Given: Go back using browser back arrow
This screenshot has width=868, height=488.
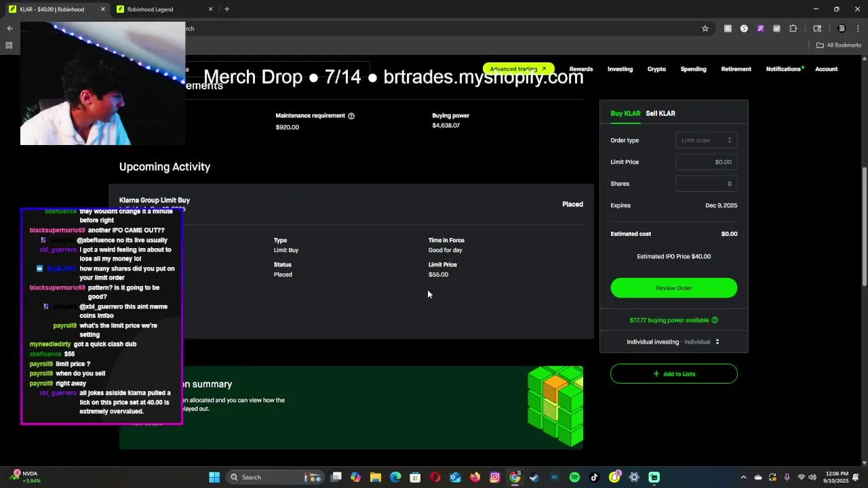Looking at the screenshot, I should tap(9, 28).
